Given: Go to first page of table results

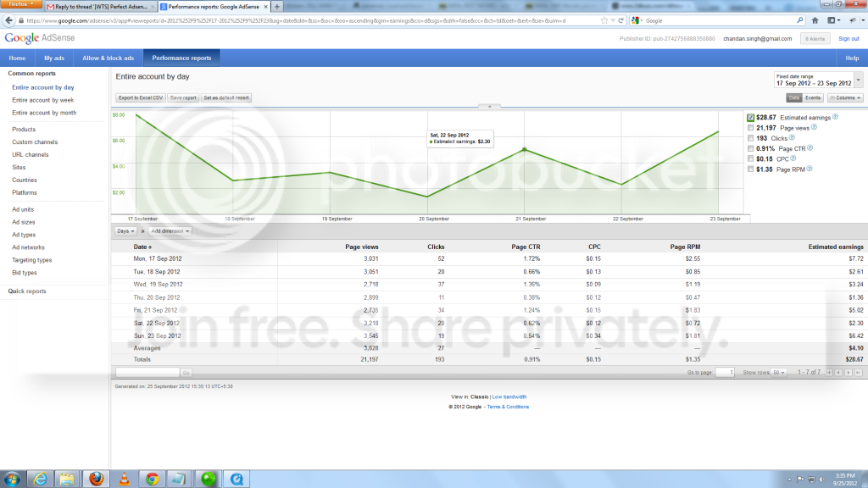Looking at the screenshot, I should coord(829,373).
